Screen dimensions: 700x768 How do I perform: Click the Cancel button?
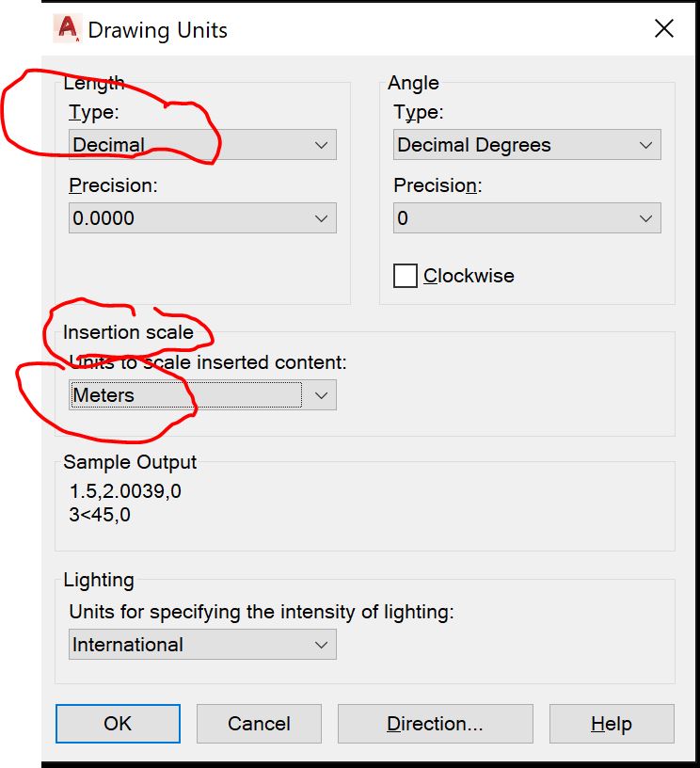[x=259, y=724]
